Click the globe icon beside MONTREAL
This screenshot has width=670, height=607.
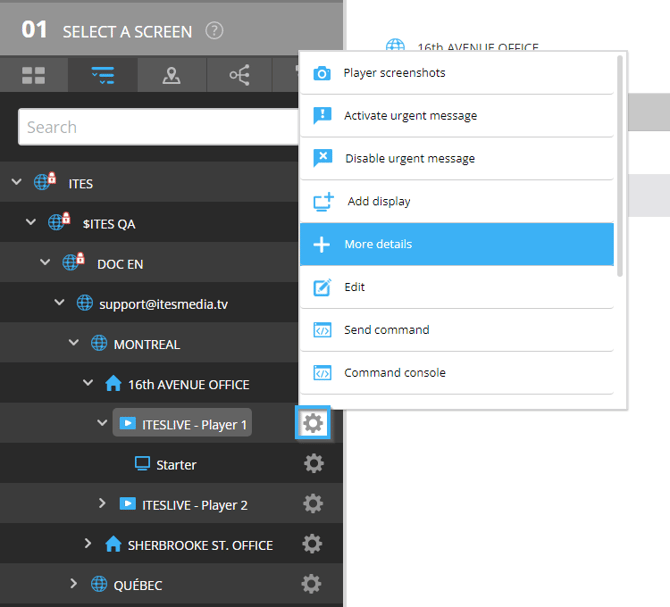99,343
